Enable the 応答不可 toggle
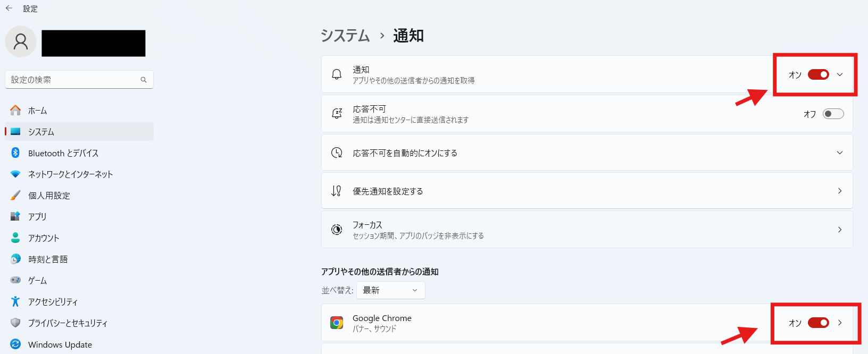This screenshot has width=868, height=354. (x=833, y=114)
